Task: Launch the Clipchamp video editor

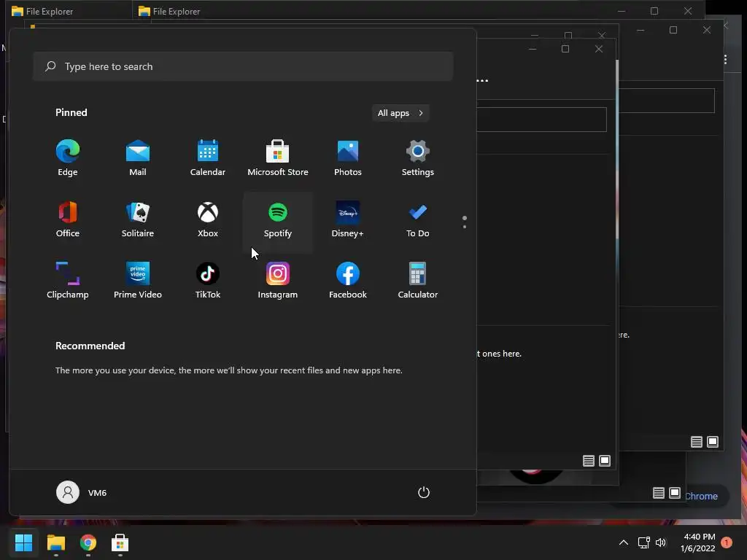Action: (68, 281)
